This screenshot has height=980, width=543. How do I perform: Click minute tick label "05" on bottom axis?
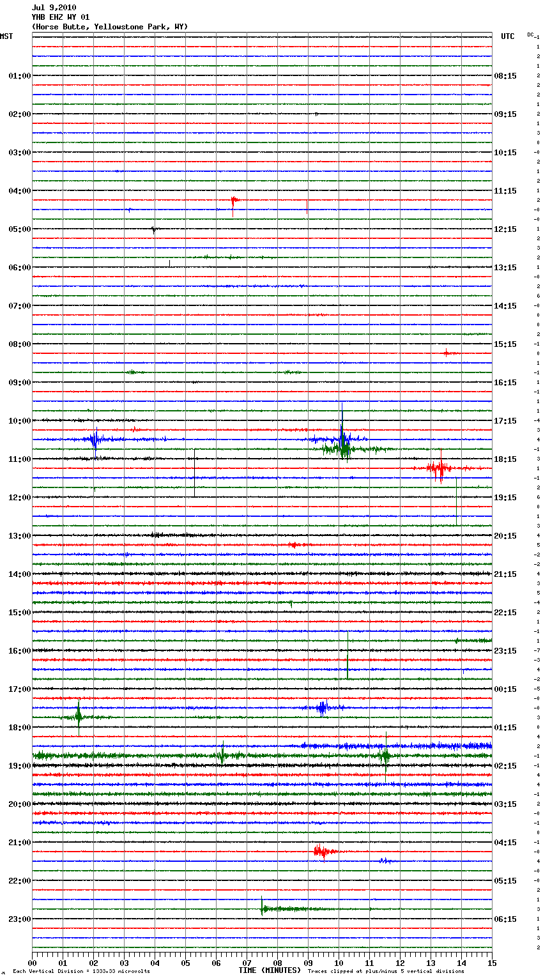click(x=185, y=963)
